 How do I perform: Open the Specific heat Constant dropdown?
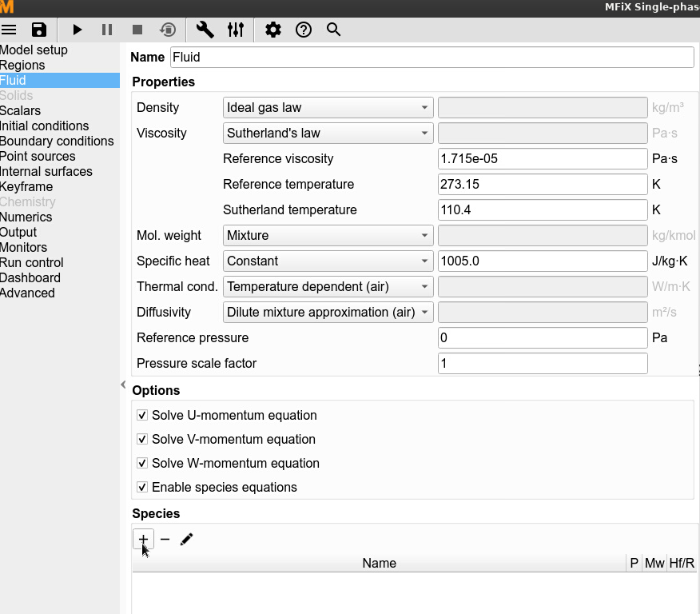[328, 261]
